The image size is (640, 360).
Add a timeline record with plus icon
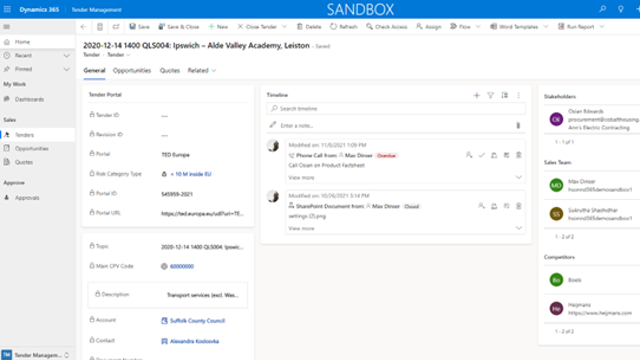point(476,95)
